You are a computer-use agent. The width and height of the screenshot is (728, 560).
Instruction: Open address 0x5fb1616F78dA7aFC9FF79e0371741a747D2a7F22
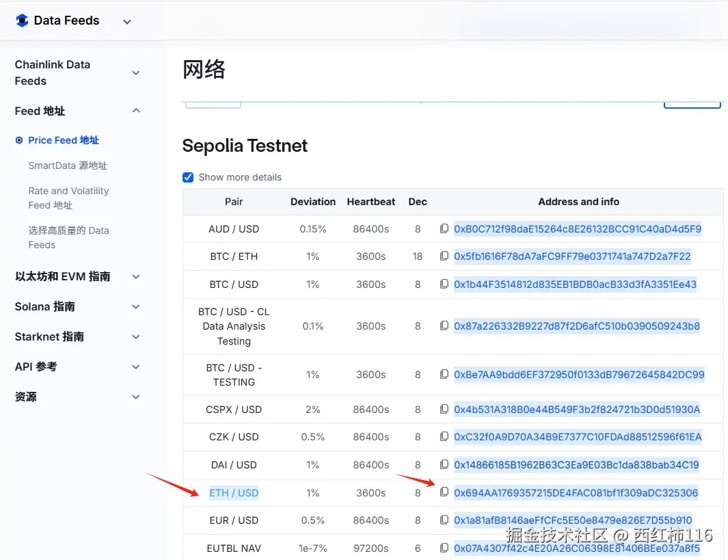(572, 256)
